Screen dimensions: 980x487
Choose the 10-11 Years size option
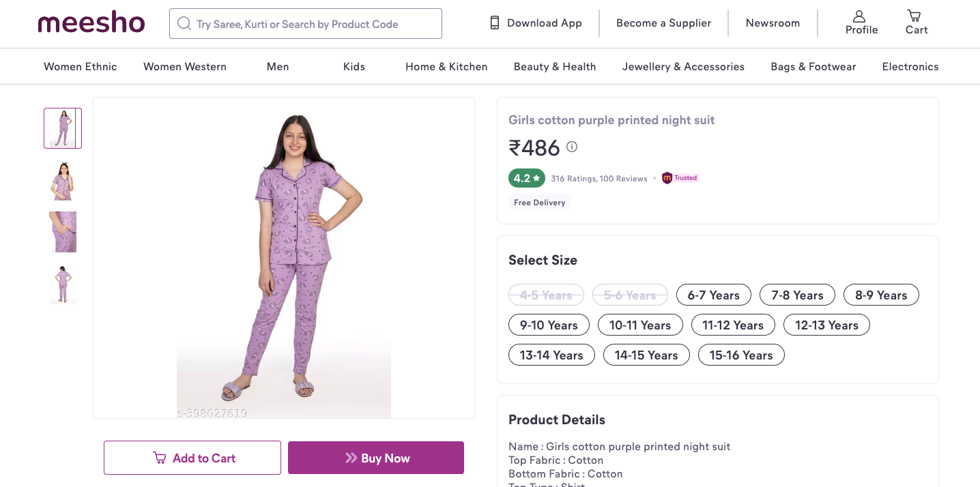(x=639, y=325)
